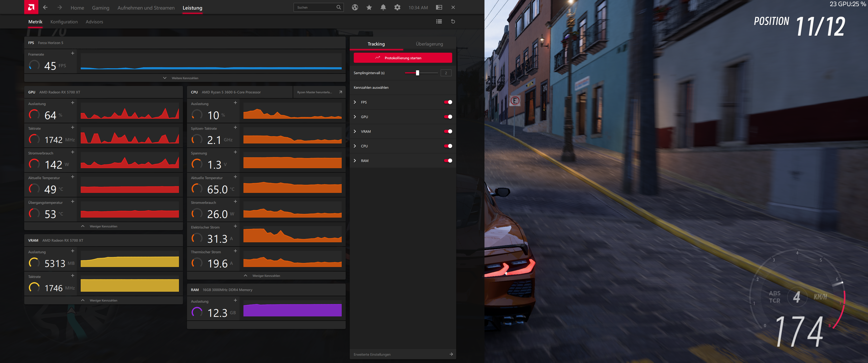Image resolution: width=868 pixels, height=363 pixels.
Task: Click plus icon on CPU Auslastung
Action: point(235,103)
